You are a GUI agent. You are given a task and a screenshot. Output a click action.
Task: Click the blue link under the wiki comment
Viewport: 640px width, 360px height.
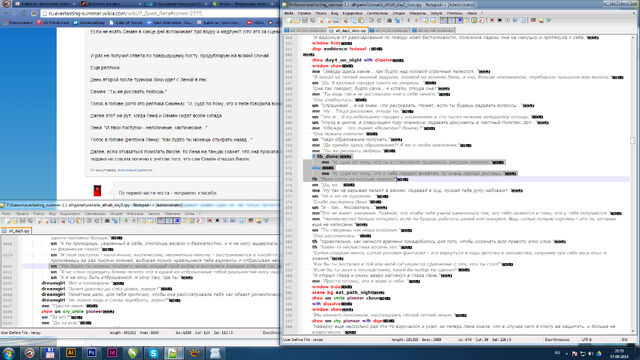(135, 170)
